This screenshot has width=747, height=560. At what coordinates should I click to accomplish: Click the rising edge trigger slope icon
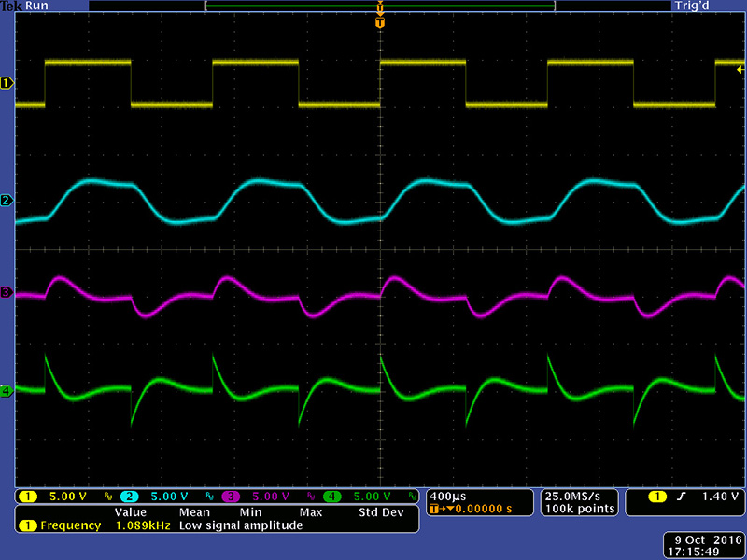click(682, 497)
